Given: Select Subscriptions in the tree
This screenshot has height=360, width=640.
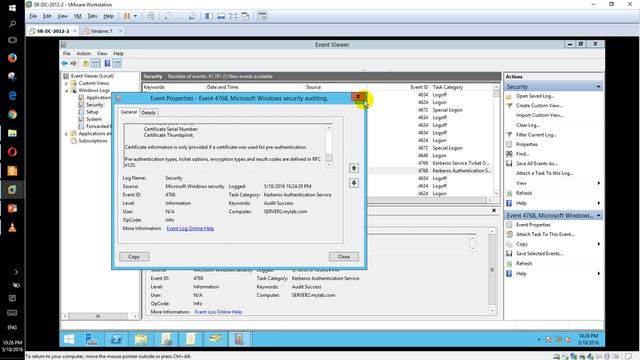Looking at the screenshot, I should (x=93, y=141).
